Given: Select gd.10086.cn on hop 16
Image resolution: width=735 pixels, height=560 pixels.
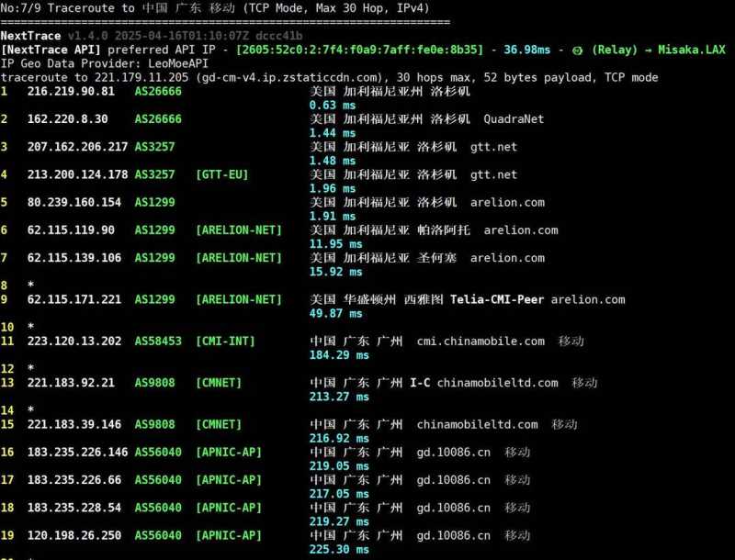Looking at the screenshot, I should click(454, 452).
